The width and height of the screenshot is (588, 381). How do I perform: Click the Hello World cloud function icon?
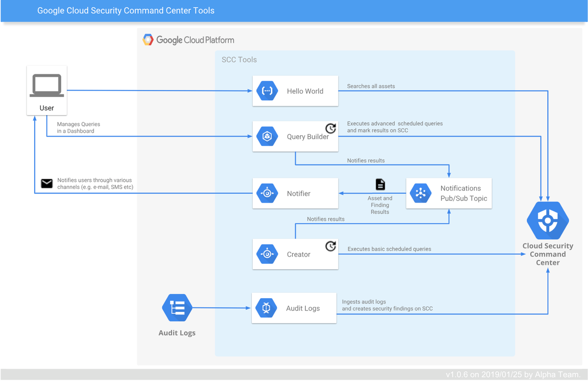[267, 91]
